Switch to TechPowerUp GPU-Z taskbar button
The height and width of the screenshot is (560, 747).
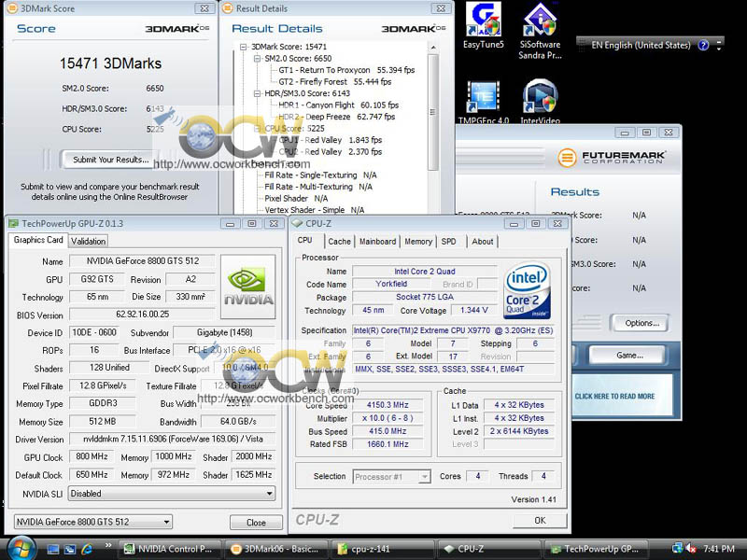[x=596, y=549]
